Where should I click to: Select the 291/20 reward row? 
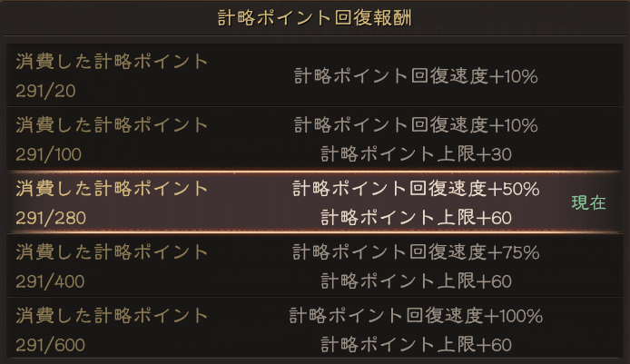(x=315, y=75)
